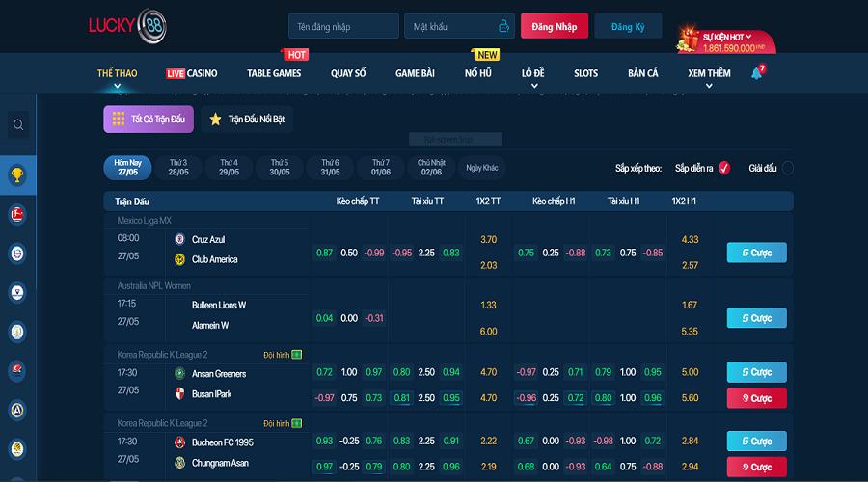Viewport: 868px width, 482px height.
Task: Open the search icon in the sidebar
Action: coord(18,125)
